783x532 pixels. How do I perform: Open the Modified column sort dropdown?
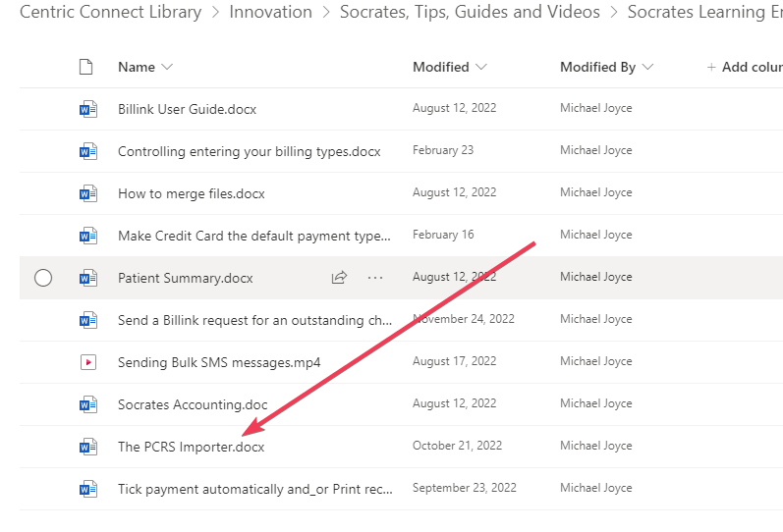click(x=480, y=67)
